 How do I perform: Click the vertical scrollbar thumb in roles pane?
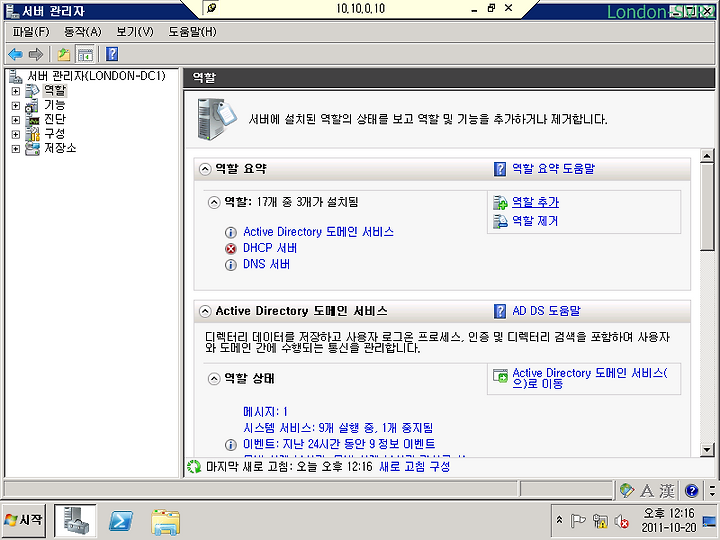point(707,207)
